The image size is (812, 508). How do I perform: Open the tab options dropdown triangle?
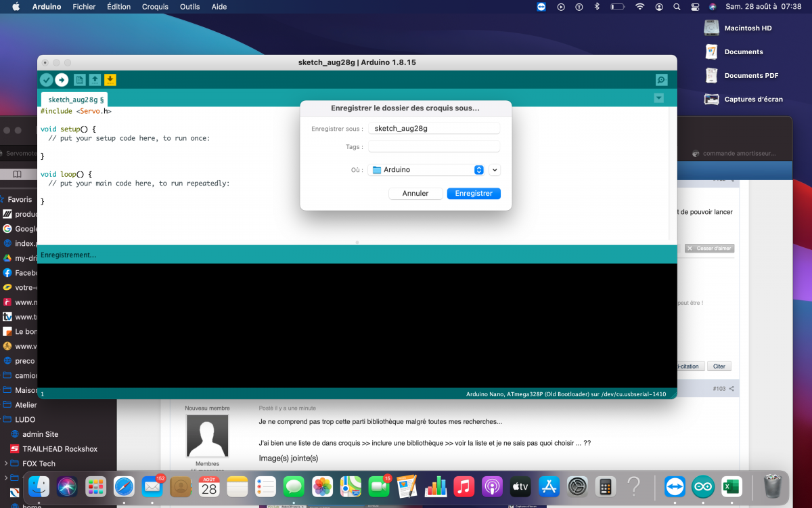659,98
